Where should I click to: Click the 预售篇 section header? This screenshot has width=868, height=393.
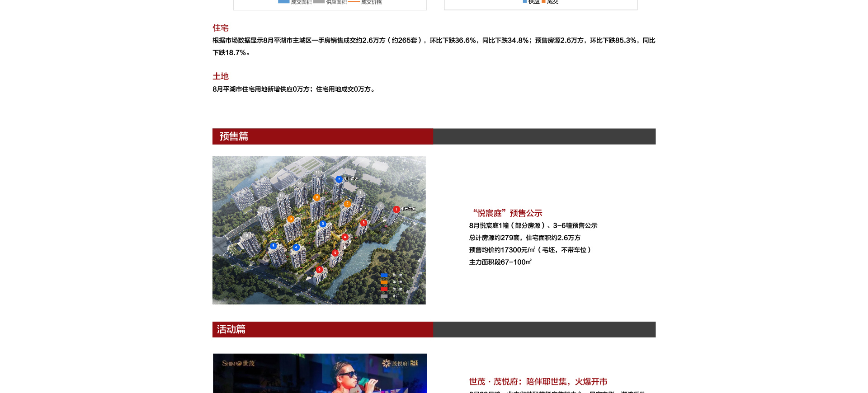pos(234,136)
